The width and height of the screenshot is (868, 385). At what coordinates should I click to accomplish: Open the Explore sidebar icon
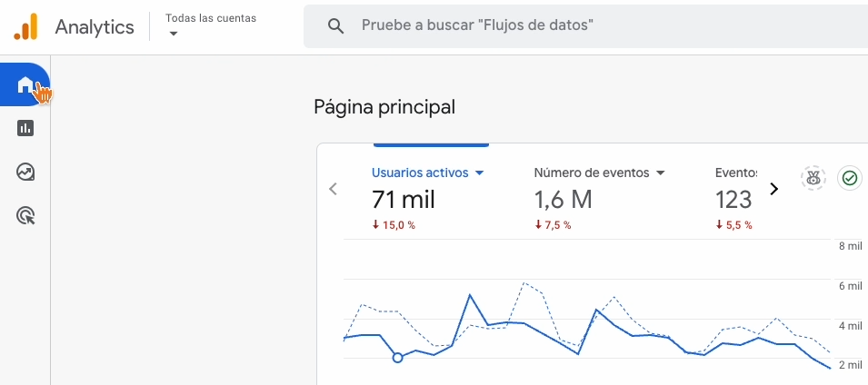(25, 172)
